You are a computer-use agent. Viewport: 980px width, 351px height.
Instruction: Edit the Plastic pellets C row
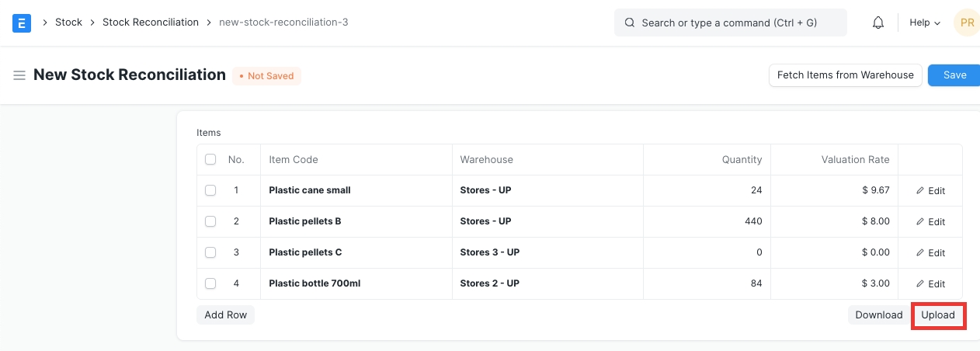click(x=930, y=252)
